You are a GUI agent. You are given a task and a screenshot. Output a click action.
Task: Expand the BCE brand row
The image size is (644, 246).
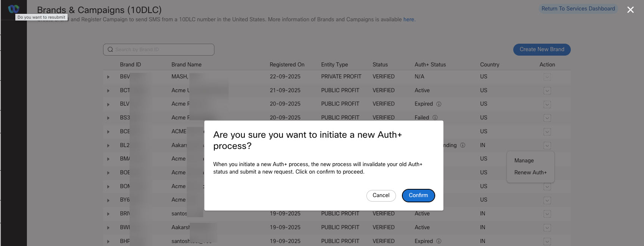coord(108,132)
